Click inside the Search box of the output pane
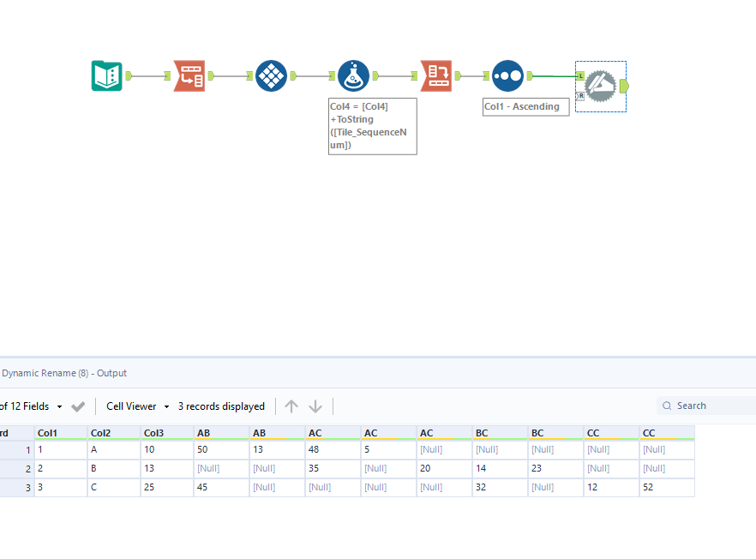This screenshot has width=756, height=559. [703, 406]
